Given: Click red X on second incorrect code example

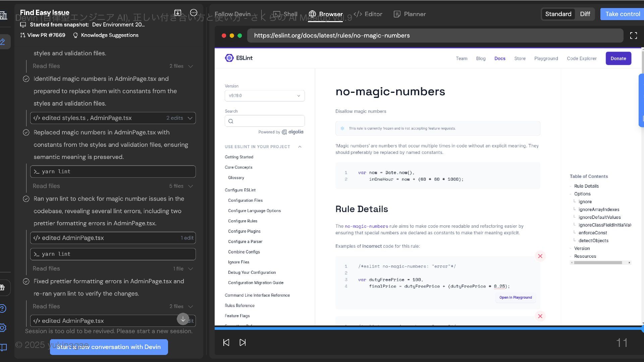Looking at the screenshot, I should (540, 316).
